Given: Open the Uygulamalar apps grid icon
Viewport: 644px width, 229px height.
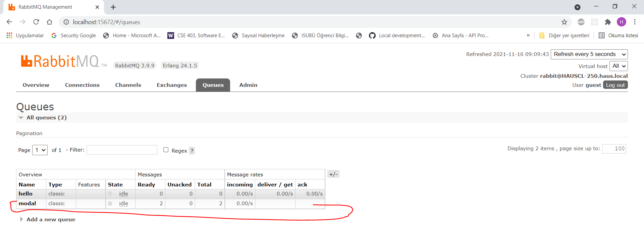Looking at the screenshot, I should (9, 36).
